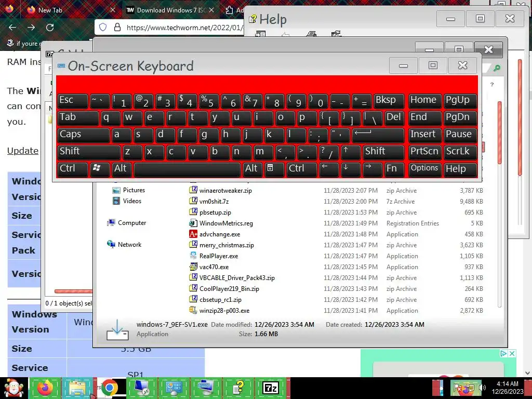Click the volume speaker icon in system tray
Viewport: 532px width, 399px height.
tap(483, 388)
